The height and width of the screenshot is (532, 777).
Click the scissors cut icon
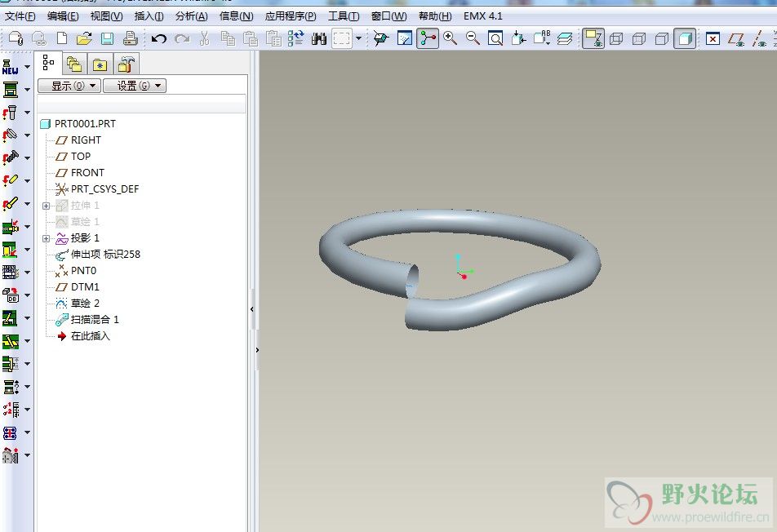point(204,38)
